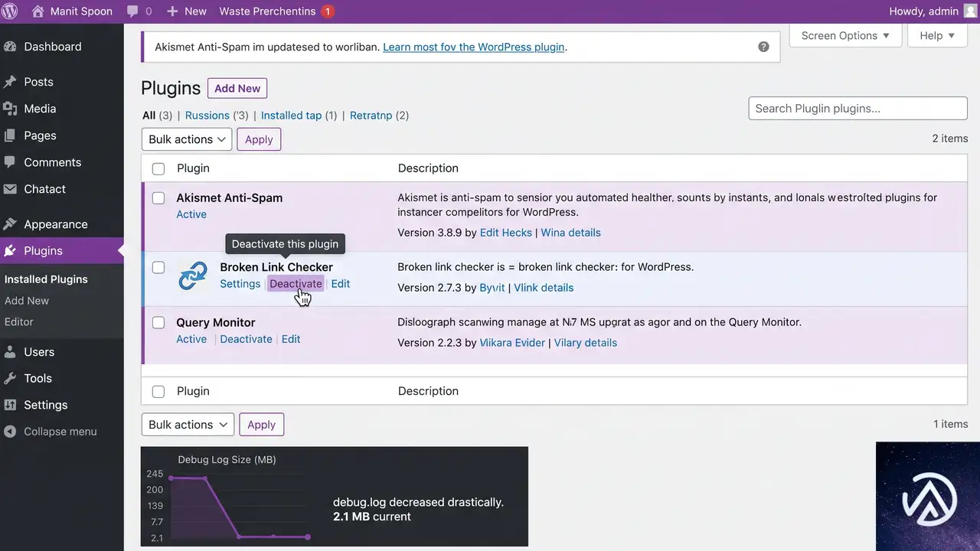Viewport: 980px width, 551px height.
Task: Filter plugins by Retratnp
Action: pos(371,116)
